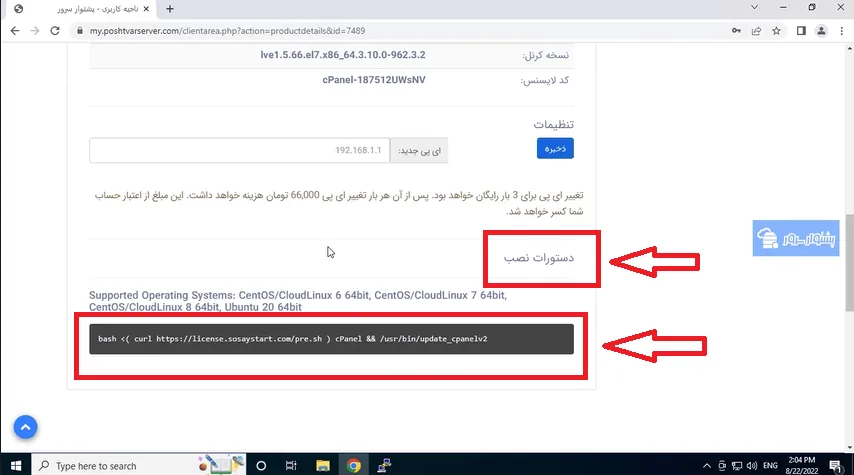
Task: Close the Poshtvar Server tab
Action: (146, 9)
